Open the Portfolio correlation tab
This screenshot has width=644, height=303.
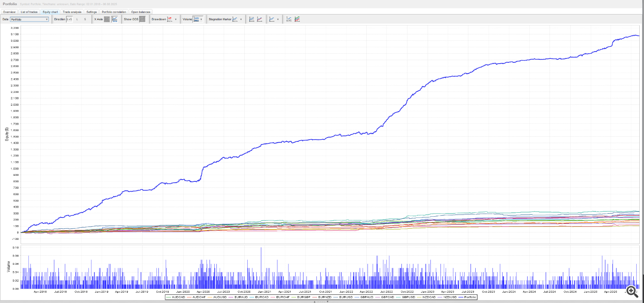point(114,12)
